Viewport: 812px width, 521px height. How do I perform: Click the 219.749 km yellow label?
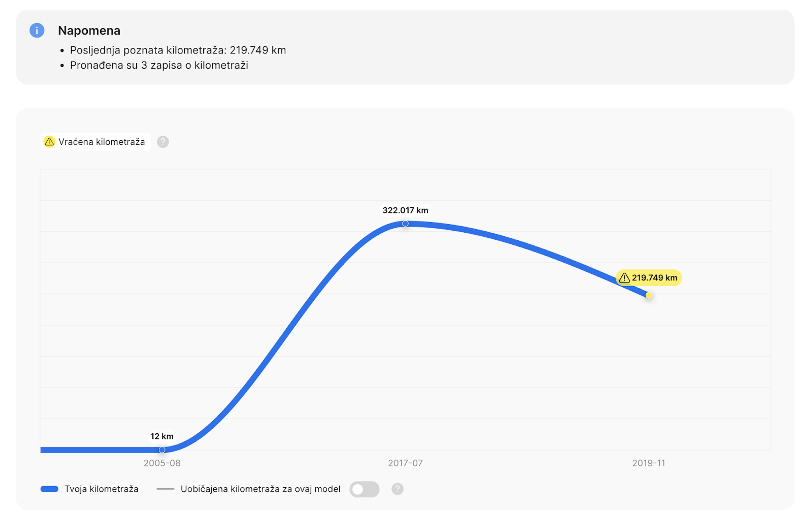pyautogui.click(x=649, y=278)
